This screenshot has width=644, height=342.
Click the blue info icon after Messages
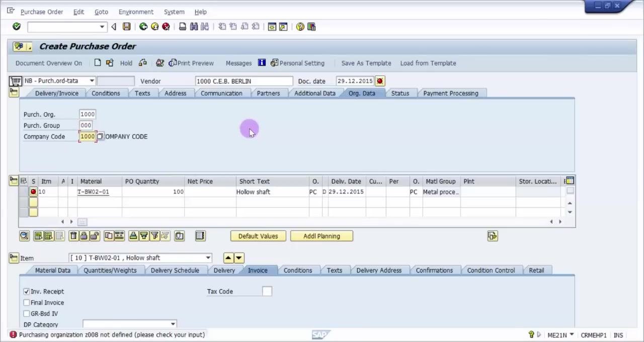point(262,63)
